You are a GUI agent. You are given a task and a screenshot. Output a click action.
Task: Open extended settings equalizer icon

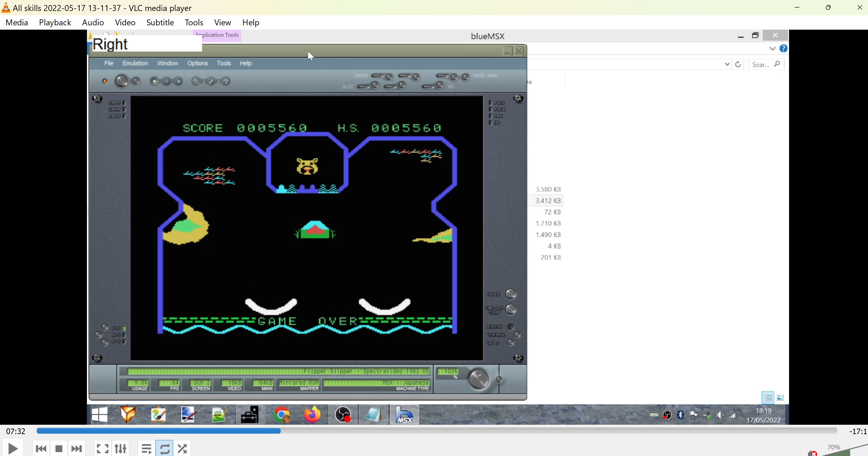[121, 448]
